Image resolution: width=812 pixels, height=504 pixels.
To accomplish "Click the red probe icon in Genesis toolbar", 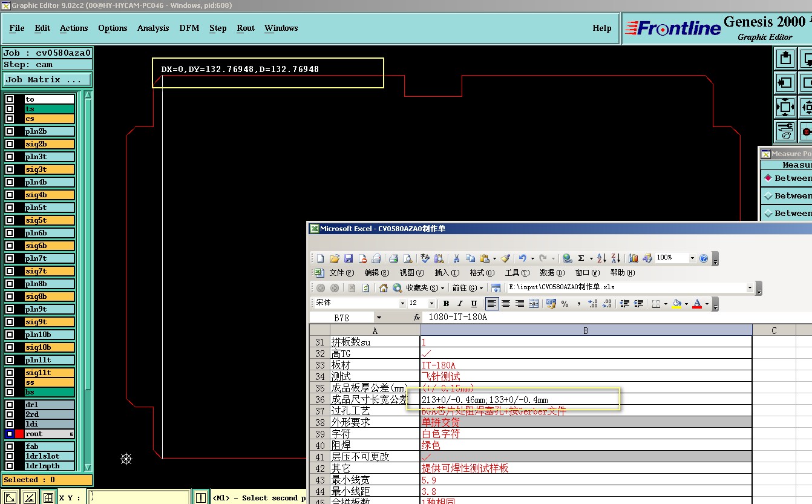I will (806, 131).
